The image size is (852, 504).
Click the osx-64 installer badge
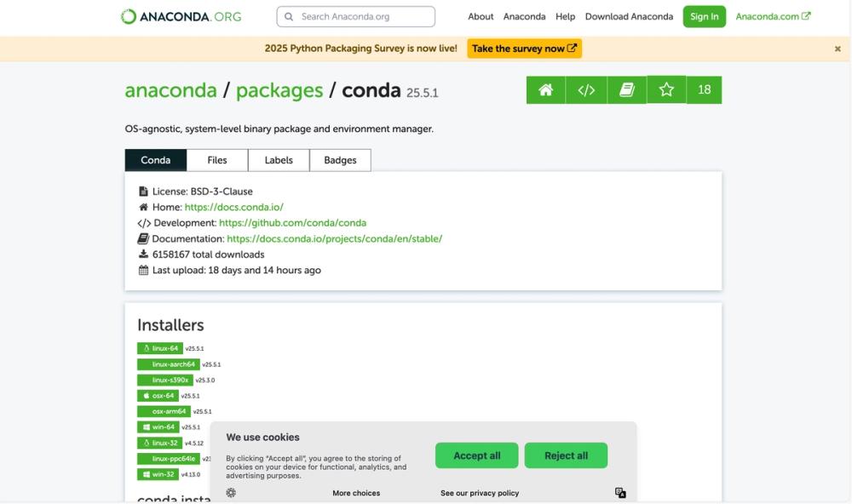158,396
